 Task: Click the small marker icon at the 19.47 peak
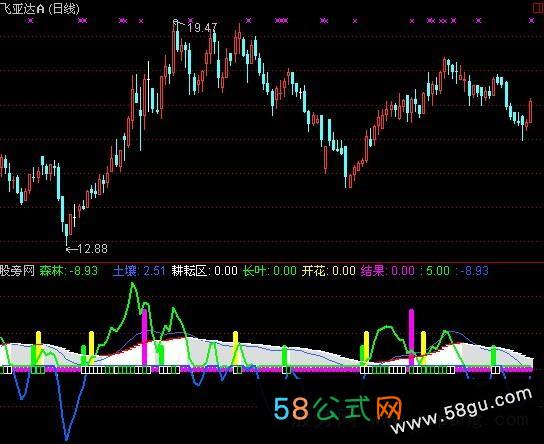pyautogui.click(x=176, y=23)
